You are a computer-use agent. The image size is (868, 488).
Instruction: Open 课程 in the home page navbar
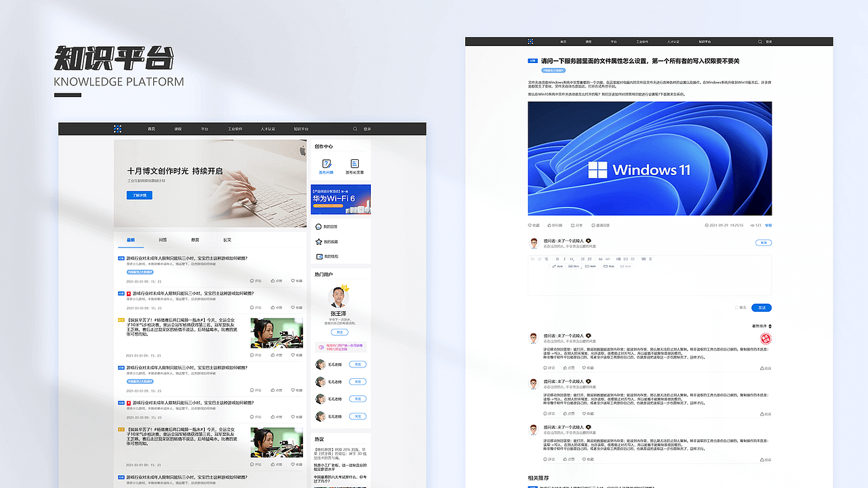(x=178, y=129)
